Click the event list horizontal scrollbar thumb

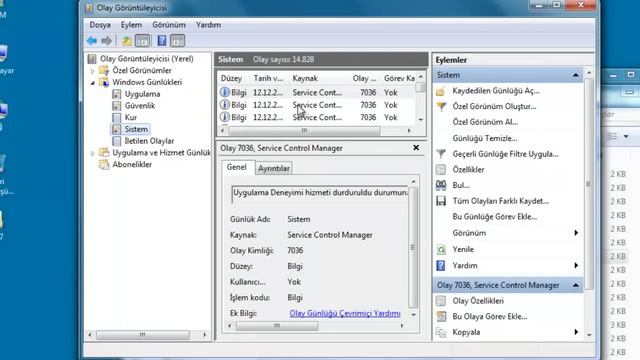click(x=304, y=131)
